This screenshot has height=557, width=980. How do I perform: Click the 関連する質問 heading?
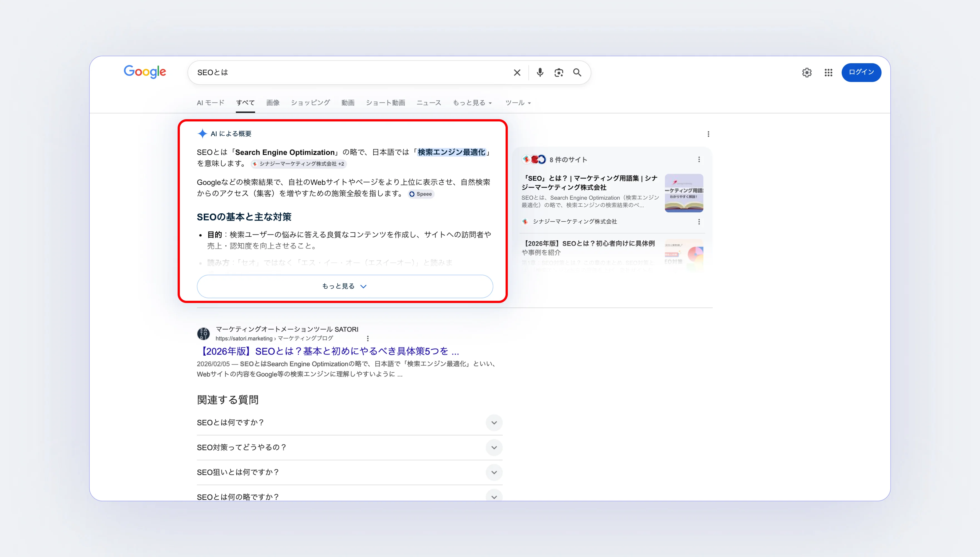[x=227, y=400]
